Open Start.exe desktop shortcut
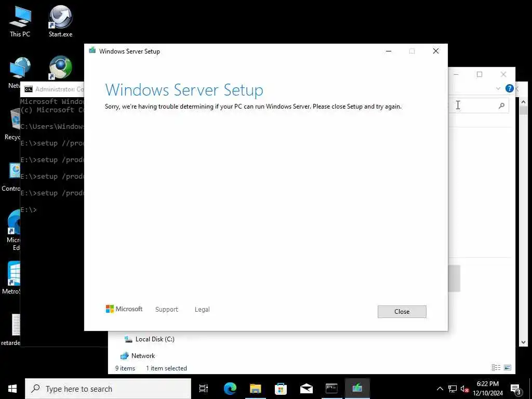 click(60, 22)
